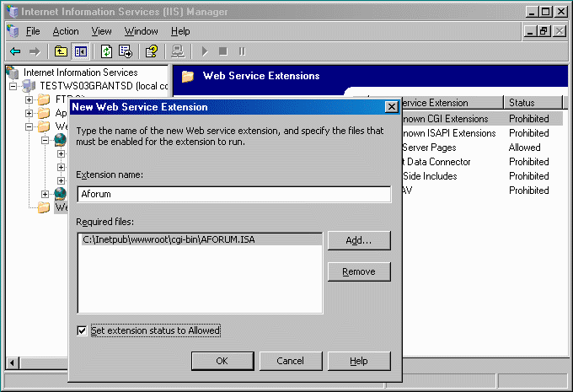Open the Action menu

click(x=66, y=31)
